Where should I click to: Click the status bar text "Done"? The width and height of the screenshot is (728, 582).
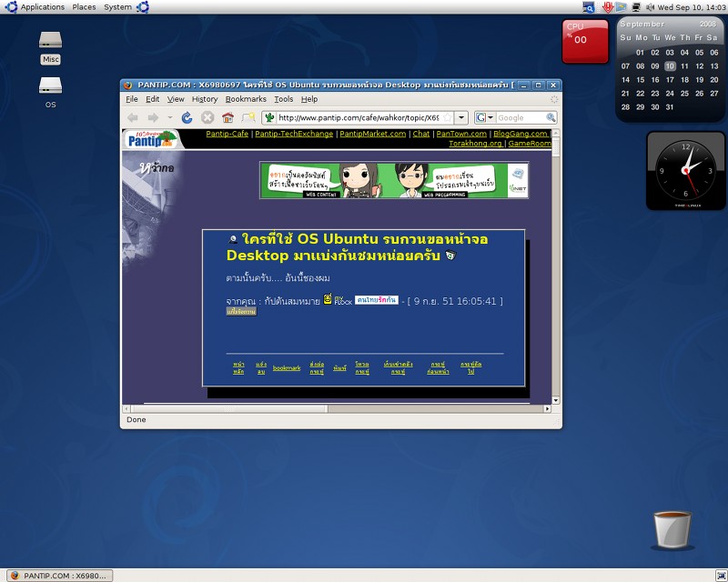coord(136,419)
